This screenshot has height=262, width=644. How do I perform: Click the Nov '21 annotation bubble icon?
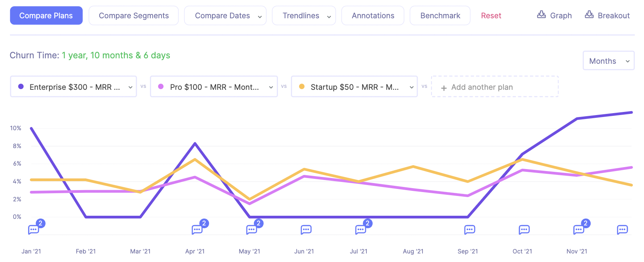(579, 229)
